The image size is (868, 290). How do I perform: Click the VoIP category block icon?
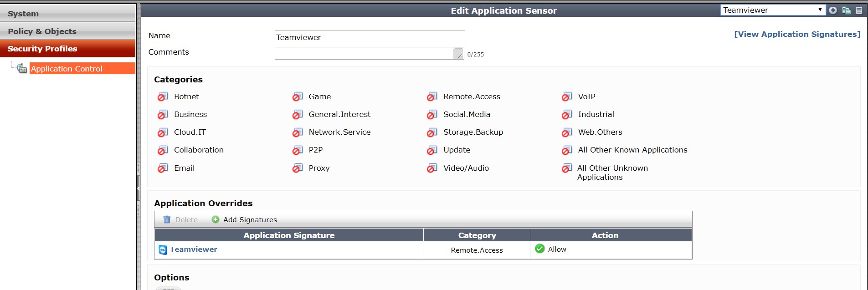(567, 97)
